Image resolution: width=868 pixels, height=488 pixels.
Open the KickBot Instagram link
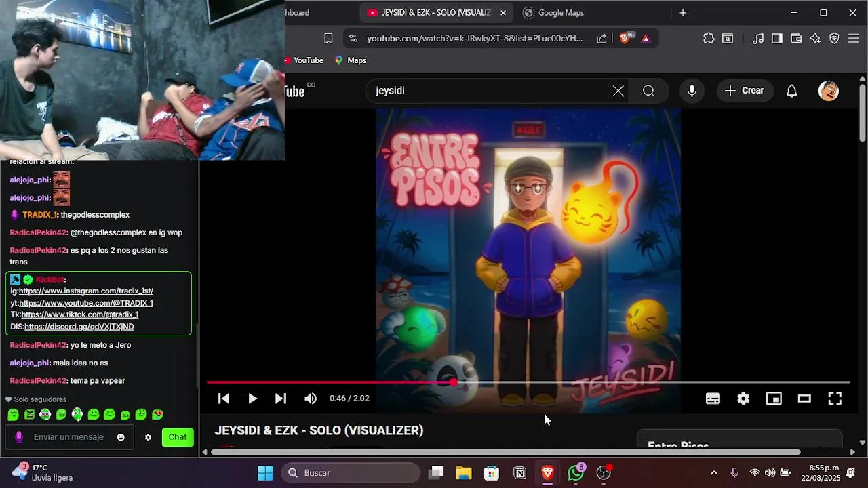pos(86,291)
